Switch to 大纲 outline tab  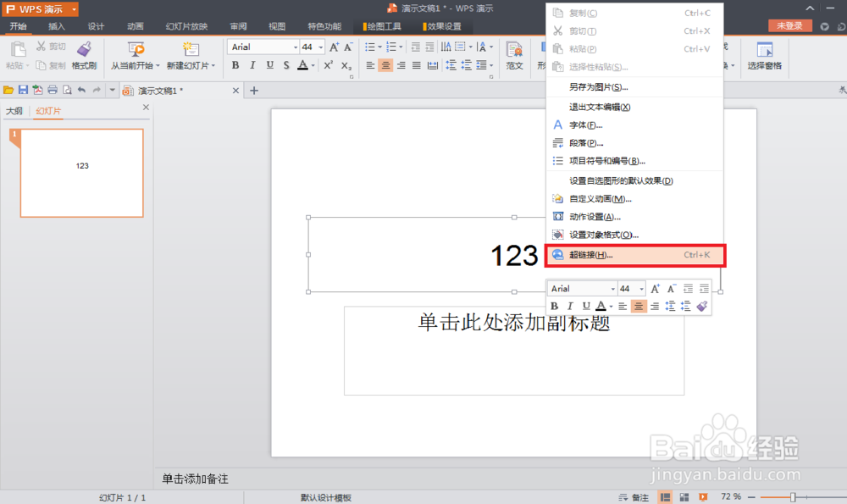(x=14, y=111)
